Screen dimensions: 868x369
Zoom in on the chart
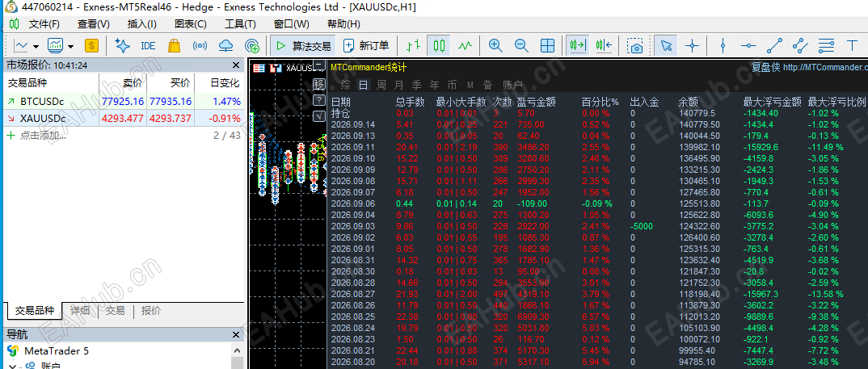(495, 46)
